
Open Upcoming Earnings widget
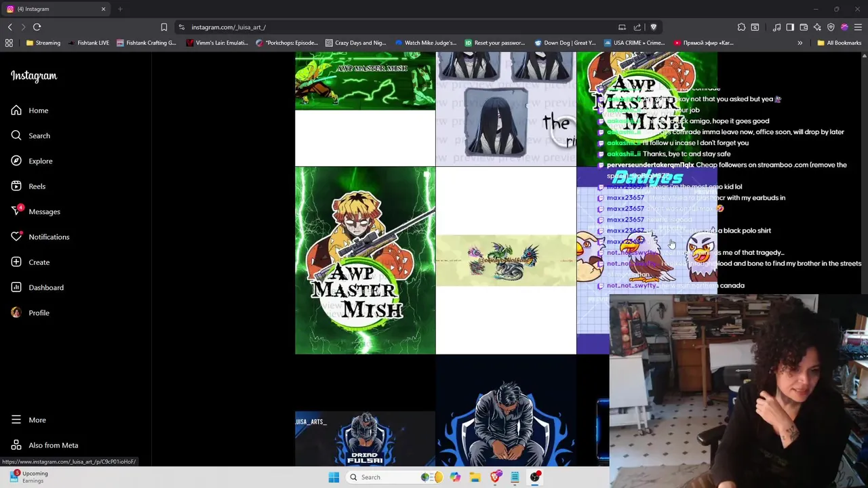click(x=28, y=477)
